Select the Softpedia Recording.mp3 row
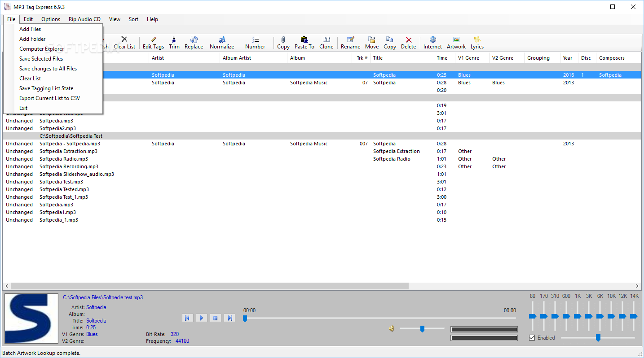 pyautogui.click(x=322, y=166)
